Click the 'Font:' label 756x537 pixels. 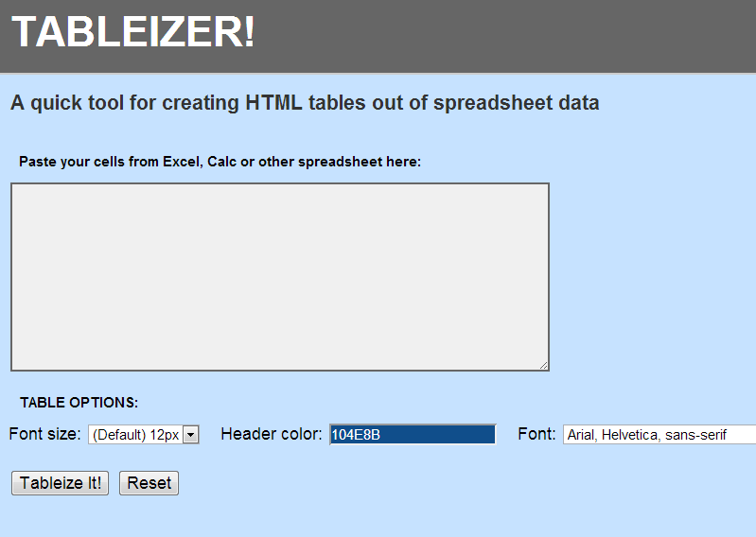(x=536, y=434)
